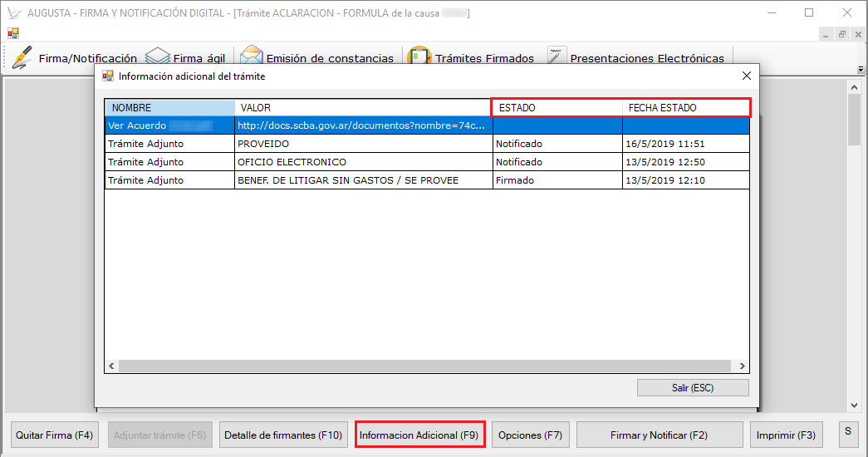Click the toolbar overflow arrow at the right end
The width and height of the screenshot is (868, 457).
coord(861,69)
